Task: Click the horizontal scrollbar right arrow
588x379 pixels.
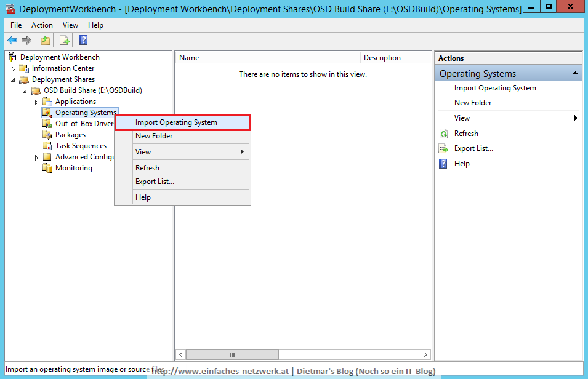Action: coord(425,354)
